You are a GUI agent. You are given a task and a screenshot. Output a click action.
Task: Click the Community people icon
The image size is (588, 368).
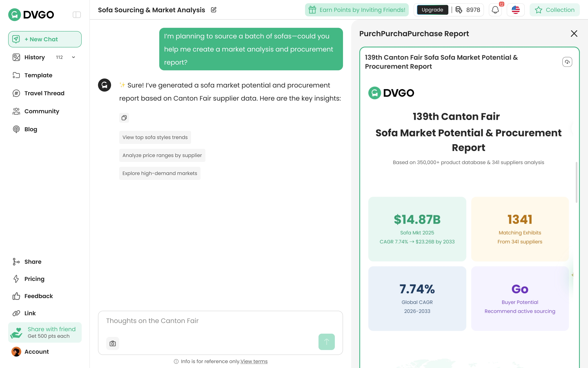(x=16, y=111)
